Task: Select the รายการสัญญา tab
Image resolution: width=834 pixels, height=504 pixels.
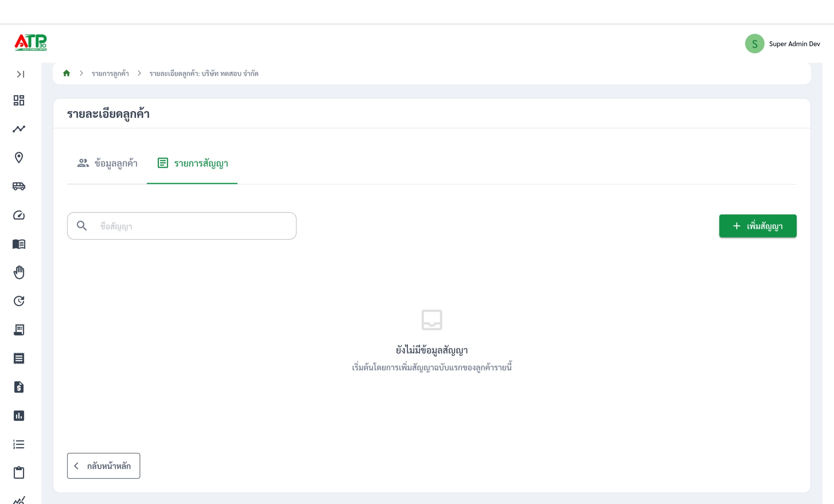Action: tap(192, 163)
